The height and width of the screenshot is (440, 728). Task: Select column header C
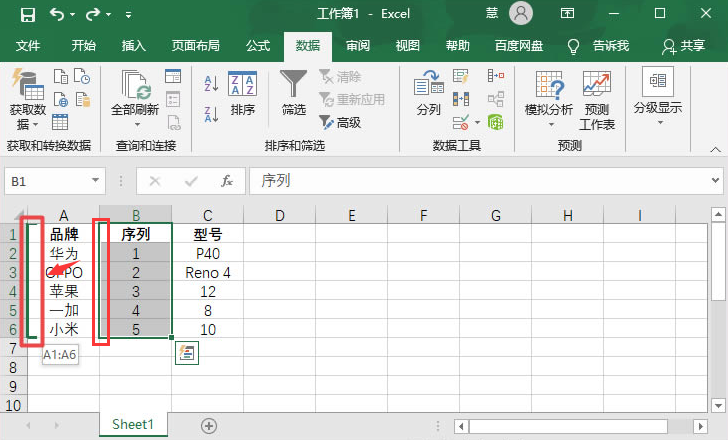point(208,215)
